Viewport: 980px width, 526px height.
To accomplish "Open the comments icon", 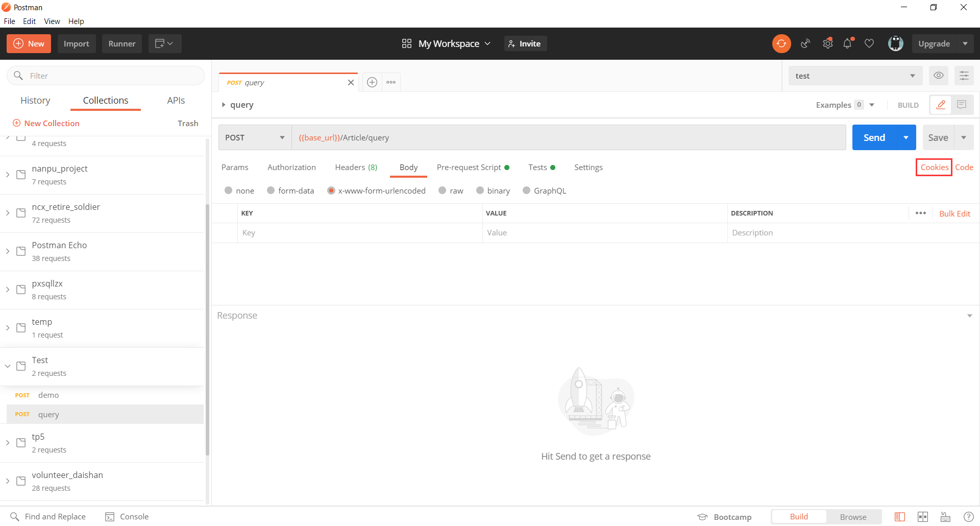I will pyautogui.click(x=962, y=105).
